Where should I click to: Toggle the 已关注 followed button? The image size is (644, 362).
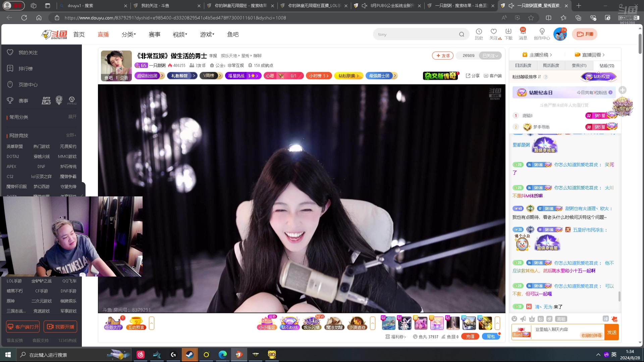(x=490, y=56)
